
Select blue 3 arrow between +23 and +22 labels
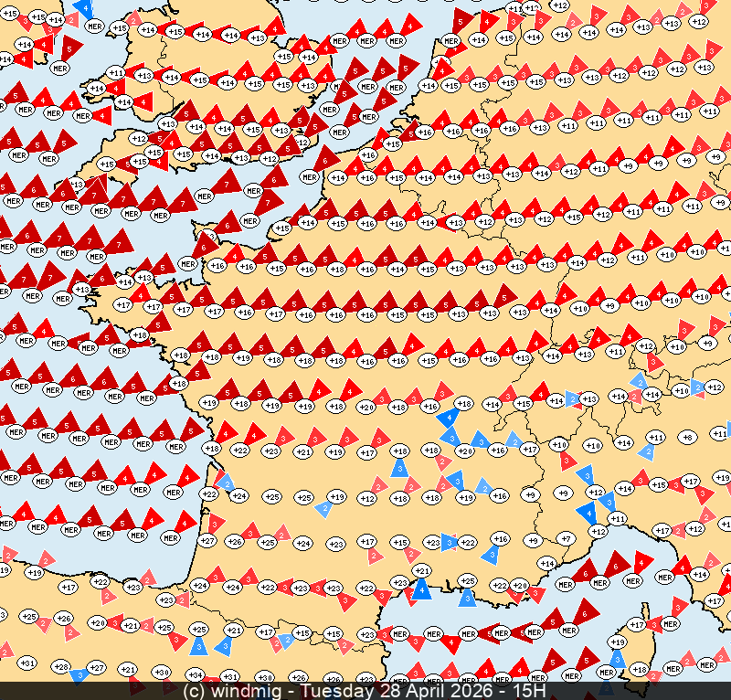[448, 542]
